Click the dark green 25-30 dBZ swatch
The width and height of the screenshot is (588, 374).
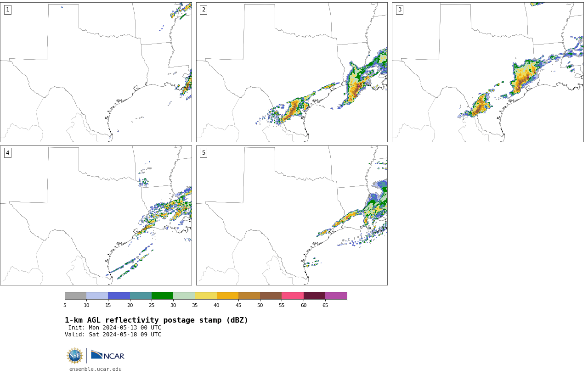tap(162, 296)
